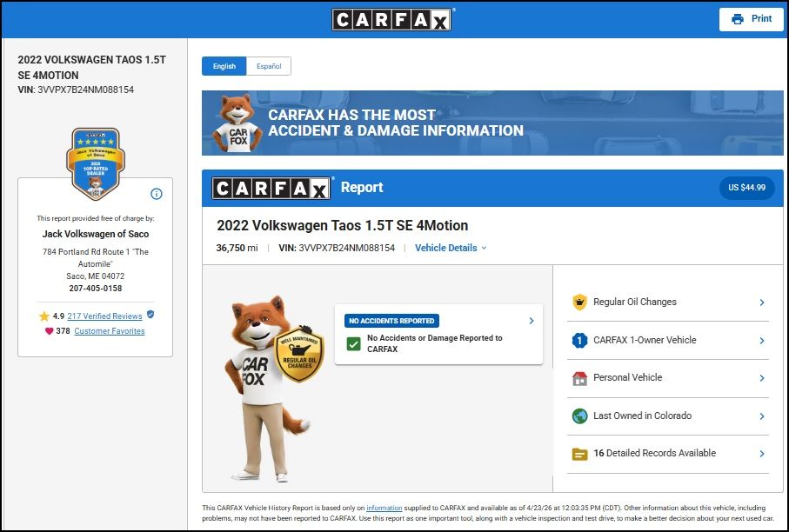Click the info icon in dealer card
This screenshot has height=532, width=789.
[157, 194]
